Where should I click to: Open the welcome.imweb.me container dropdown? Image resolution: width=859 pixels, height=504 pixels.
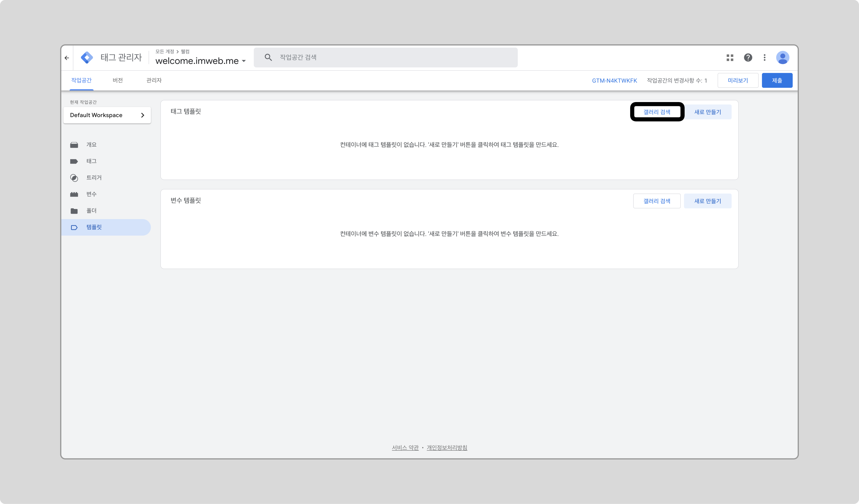pos(200,61)
